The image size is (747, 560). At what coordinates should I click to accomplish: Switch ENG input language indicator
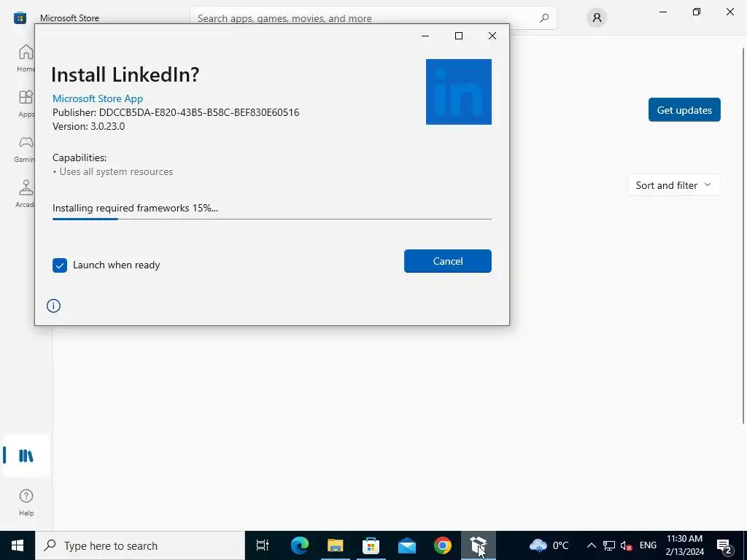(648, 545)
